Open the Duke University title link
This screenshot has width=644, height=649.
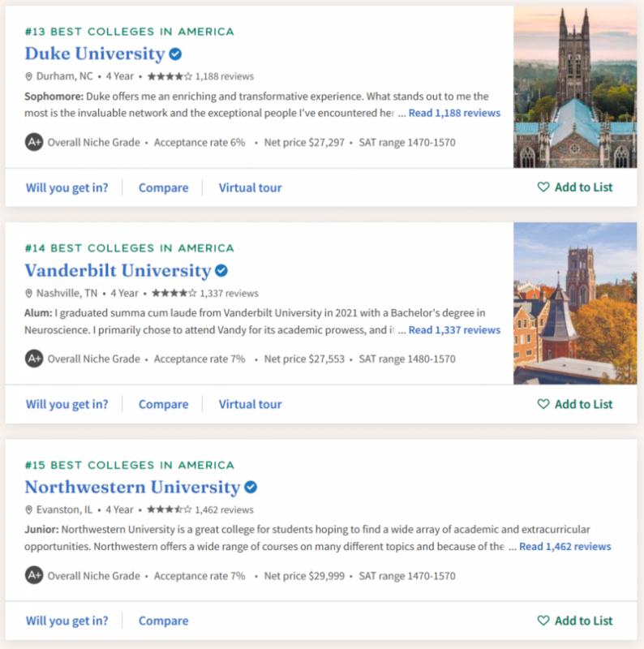click(x=95, y=54)
